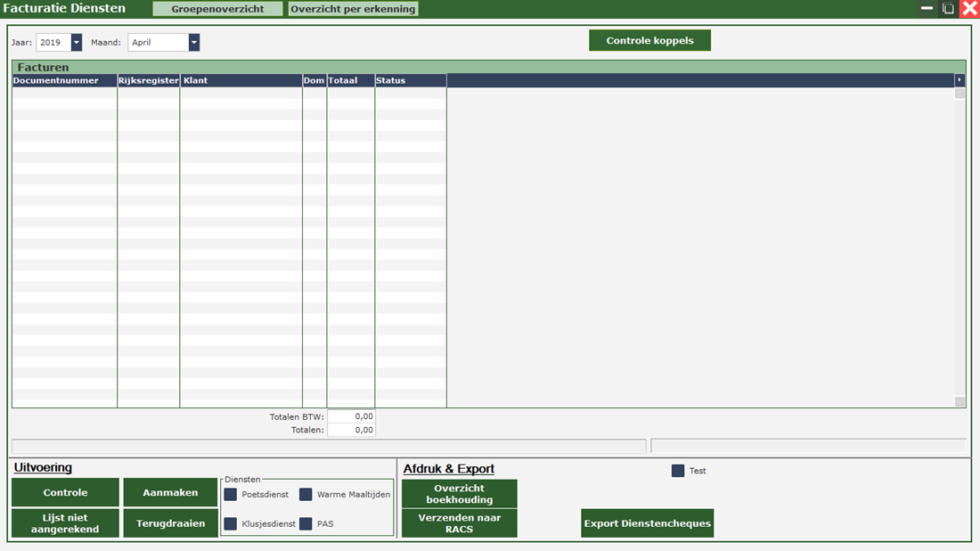Open Overzicht boekhouding

click(x=459, y=494)
